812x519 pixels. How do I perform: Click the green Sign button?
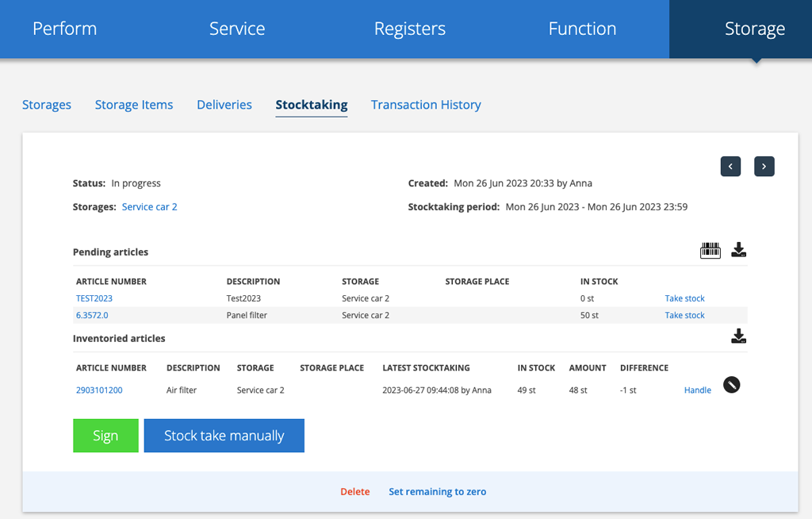pos(105,436)
